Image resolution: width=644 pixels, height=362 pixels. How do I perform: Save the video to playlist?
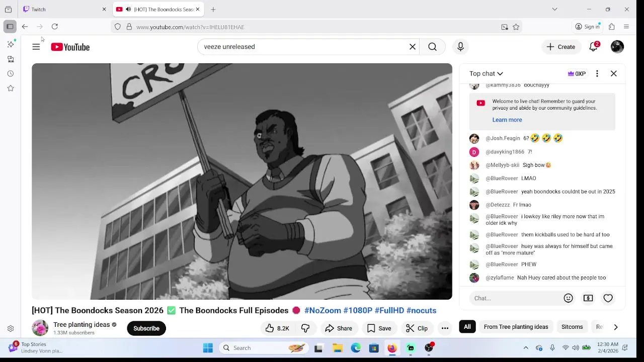[379, 328]
